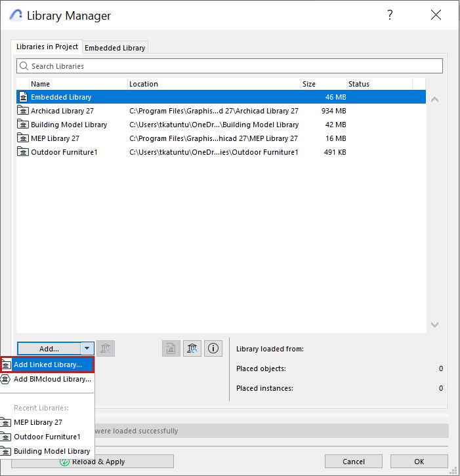Viewport: 460px width, 476px height.
Task: Sort by Status column header
Action: (x=379, y=84)
